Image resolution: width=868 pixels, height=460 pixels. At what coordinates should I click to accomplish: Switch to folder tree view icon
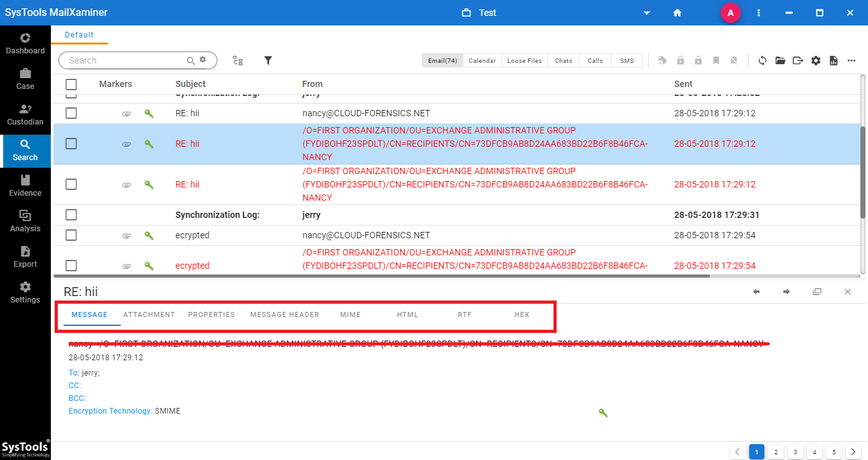pos(238,60)
